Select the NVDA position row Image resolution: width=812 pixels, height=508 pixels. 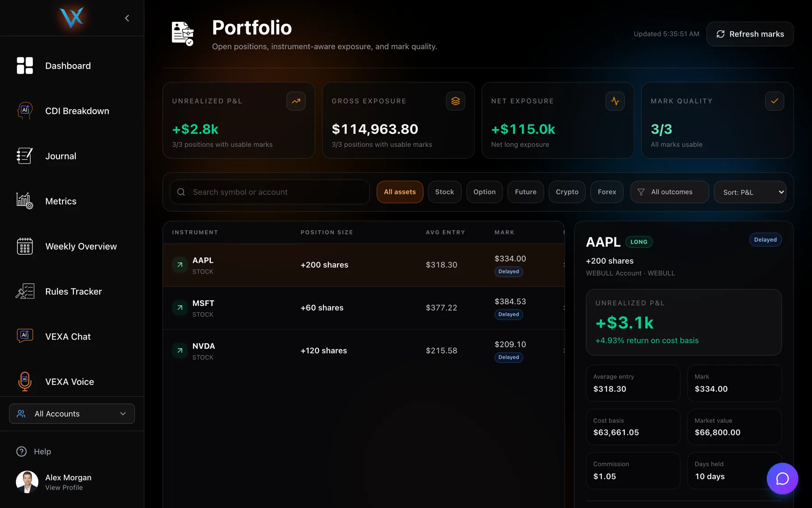(364, 351)
